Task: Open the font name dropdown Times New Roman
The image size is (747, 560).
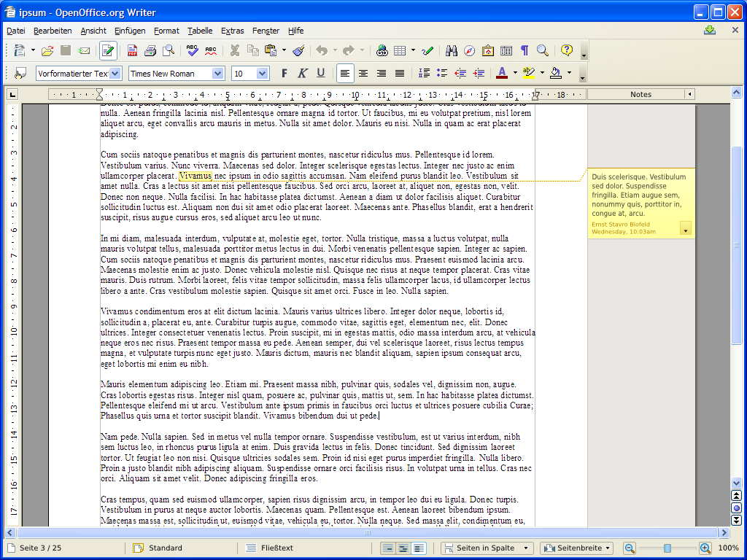Action: (218, 73)
